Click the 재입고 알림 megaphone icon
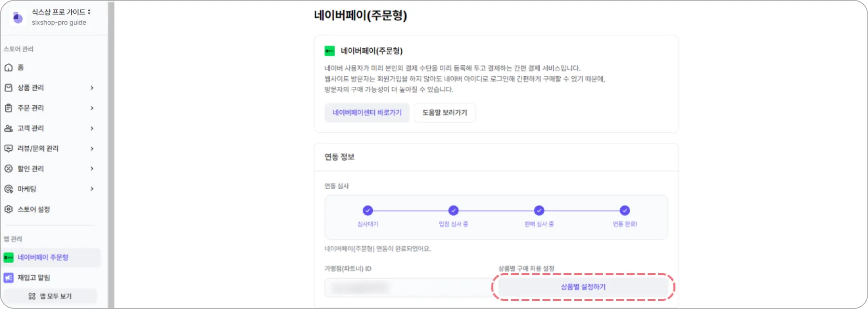Screen dimensions: 868x309 tap(8, 278)
